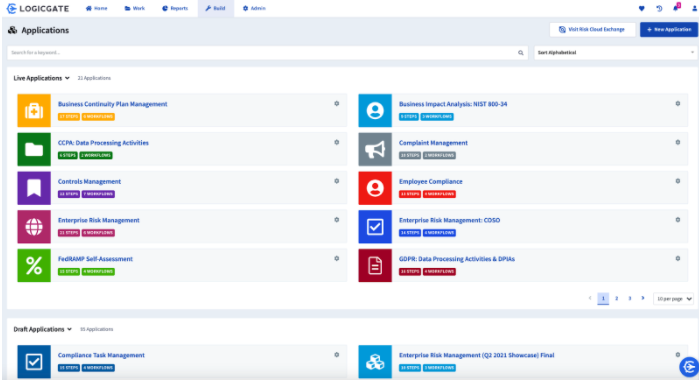This screenshot has width=699, height=380.
Task: Open the user profile icon
Action: (694, 8)
